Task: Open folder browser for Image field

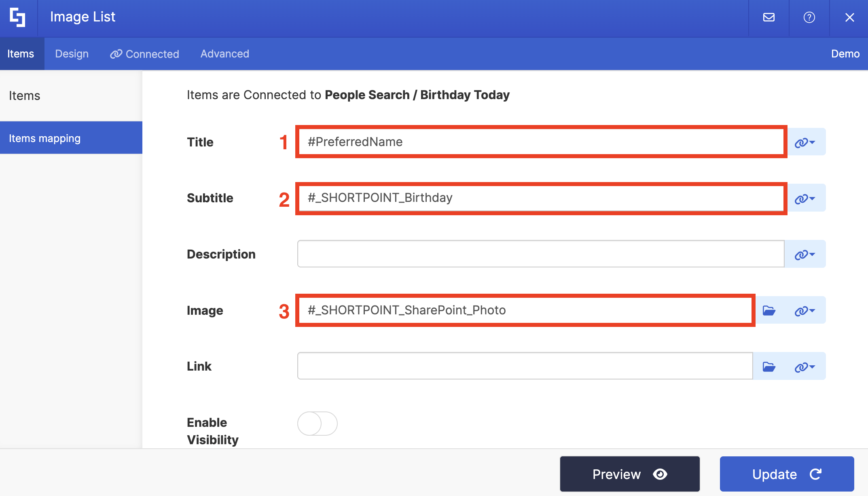Action: click(768, 310)
